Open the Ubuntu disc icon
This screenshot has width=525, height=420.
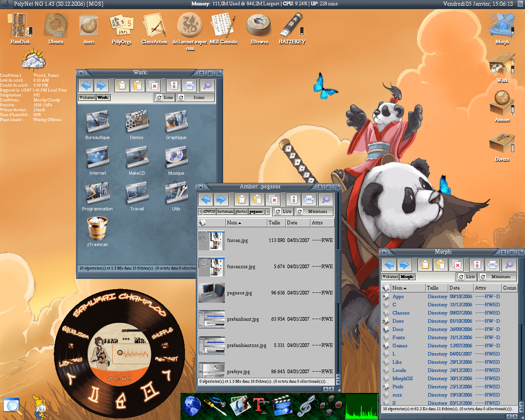point(56,25)
